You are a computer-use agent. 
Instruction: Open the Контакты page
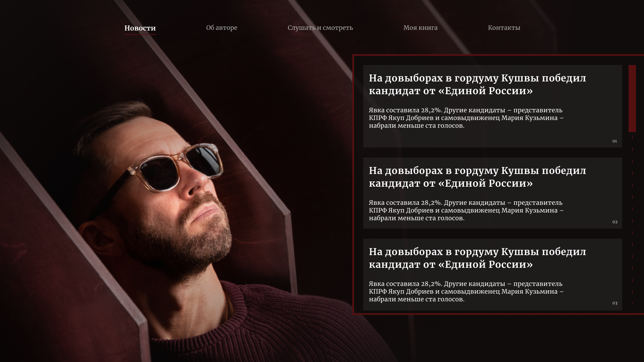[504, 28]
